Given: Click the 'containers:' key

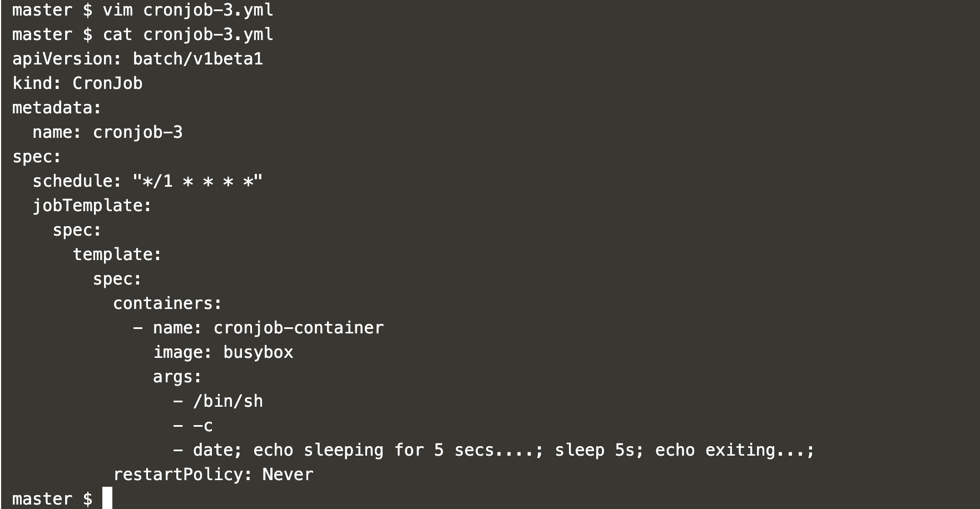Looking at the screenshot, I should tap(167, 303).
